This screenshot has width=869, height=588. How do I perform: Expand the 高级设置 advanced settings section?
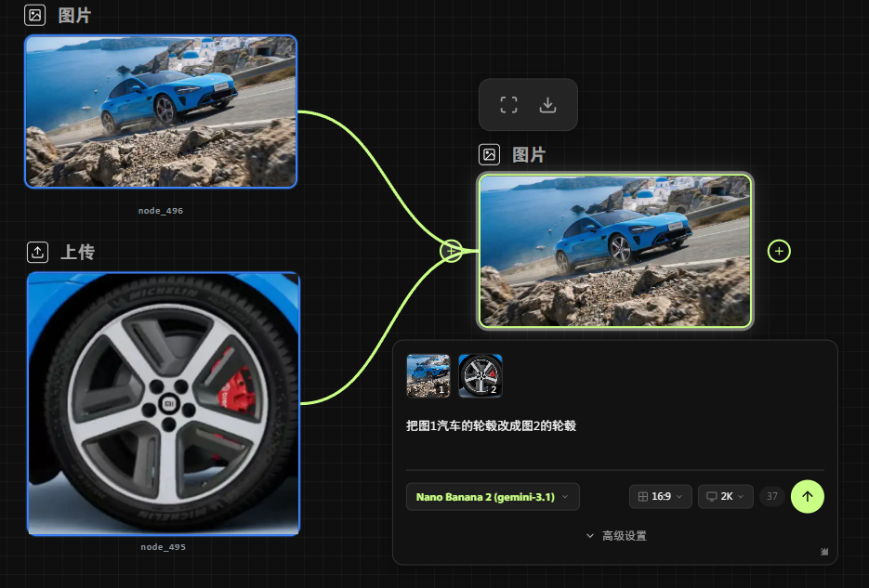[x=615, y=536]
